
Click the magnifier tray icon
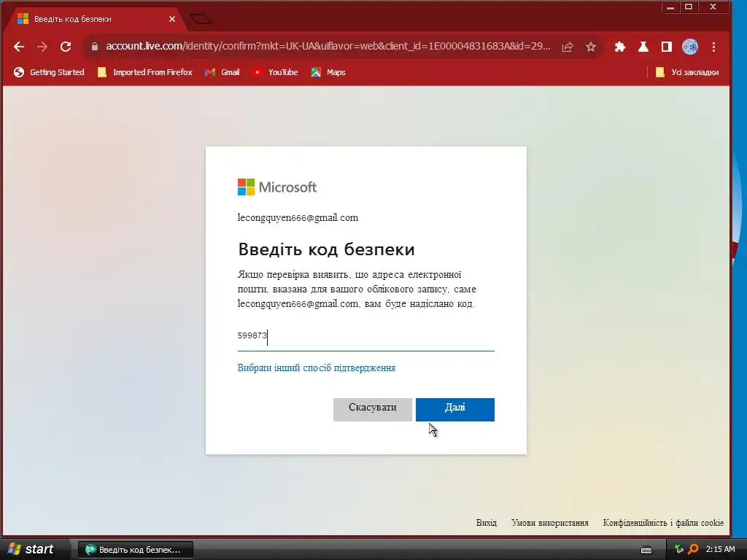pyautogui.click(x=693, y=549)
